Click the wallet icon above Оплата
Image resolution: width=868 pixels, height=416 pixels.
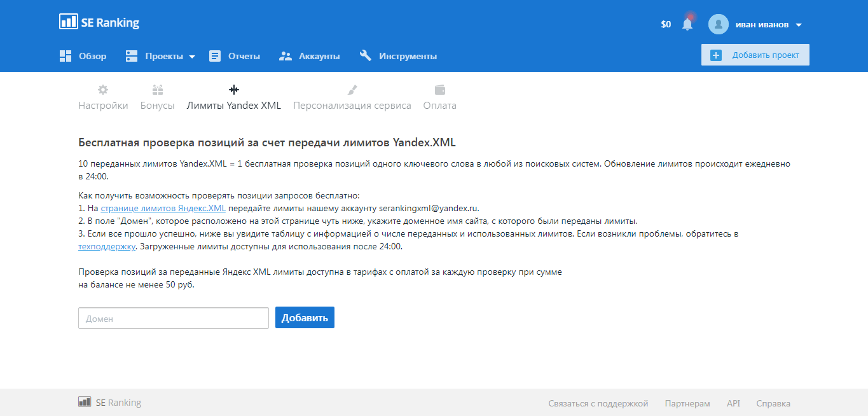click(x=440, y=90)
